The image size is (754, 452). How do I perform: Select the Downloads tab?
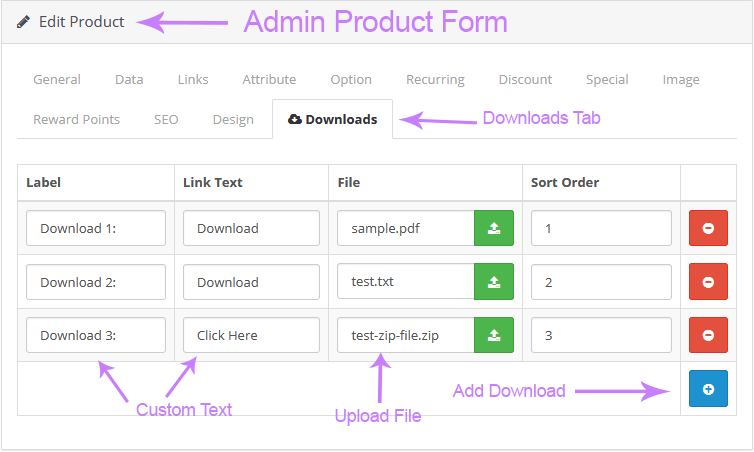click(x=332, y=119)
